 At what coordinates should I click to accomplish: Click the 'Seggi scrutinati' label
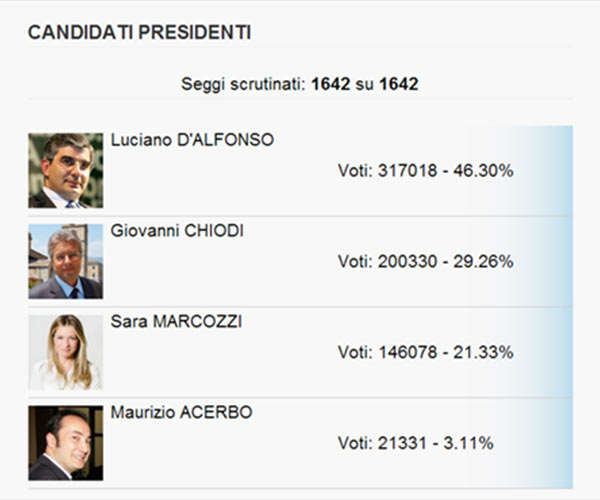pyautogui.click(x=243, y=84)
